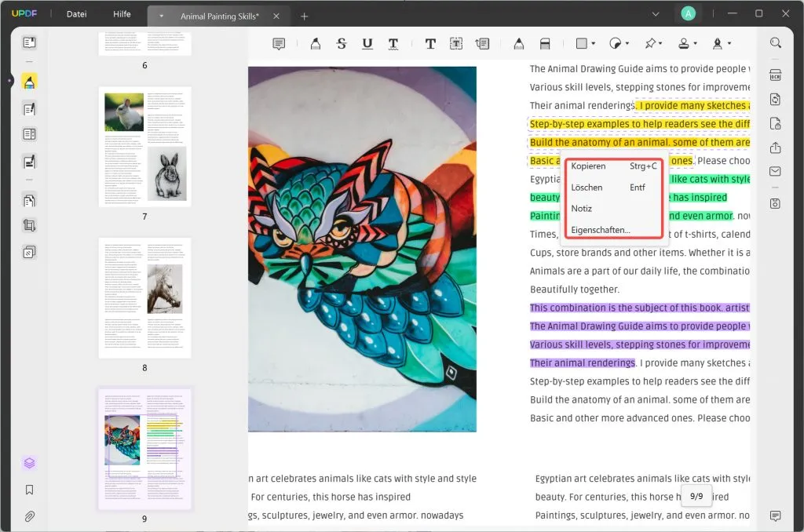Select the eraser tool in toolbar
This screenshot has height=532, width=804.
(x=544, y=44)
